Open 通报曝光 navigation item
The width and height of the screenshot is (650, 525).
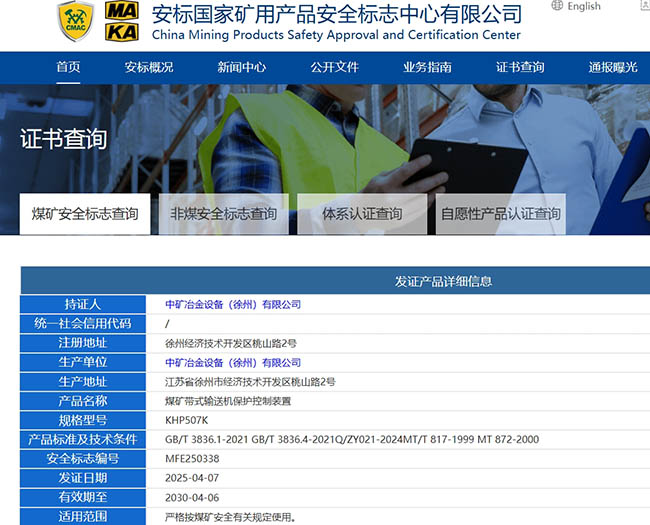(x=612, y=67)
